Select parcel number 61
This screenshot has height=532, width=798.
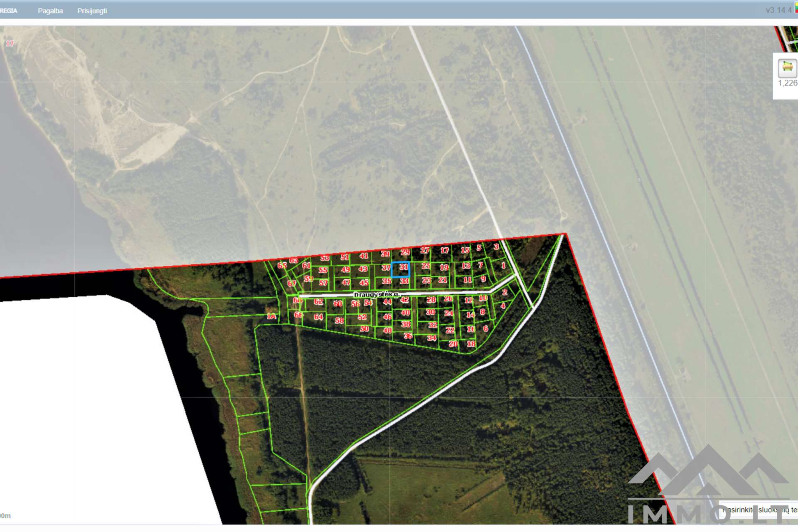(x=306, y=266)
